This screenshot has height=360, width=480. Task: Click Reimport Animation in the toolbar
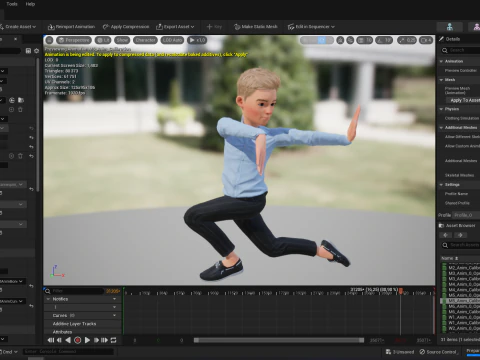click(71, 27)
